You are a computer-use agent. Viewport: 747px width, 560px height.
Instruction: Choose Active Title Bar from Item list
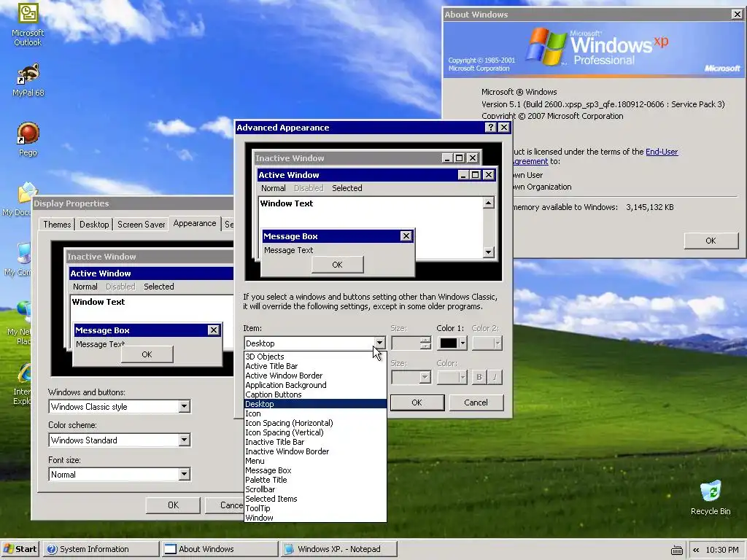point(315,366)
